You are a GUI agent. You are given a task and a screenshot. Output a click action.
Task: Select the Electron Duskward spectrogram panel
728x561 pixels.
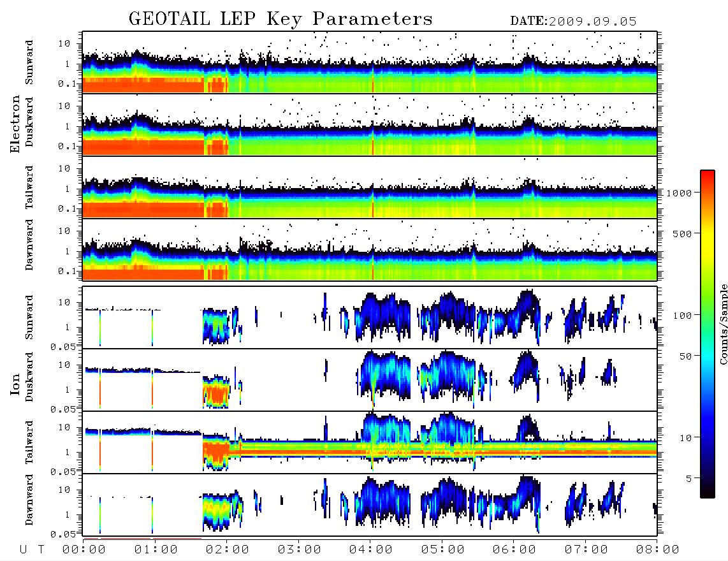(370, 124)
